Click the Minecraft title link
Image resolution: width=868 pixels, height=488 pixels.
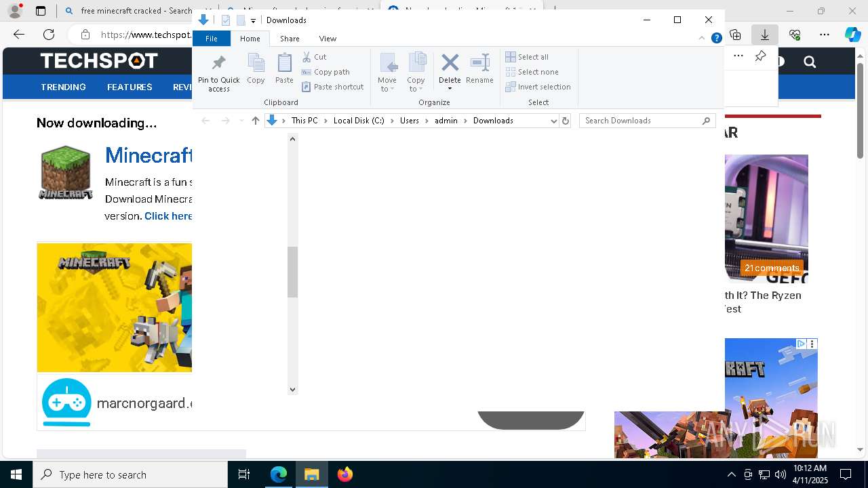coord(149,155)
